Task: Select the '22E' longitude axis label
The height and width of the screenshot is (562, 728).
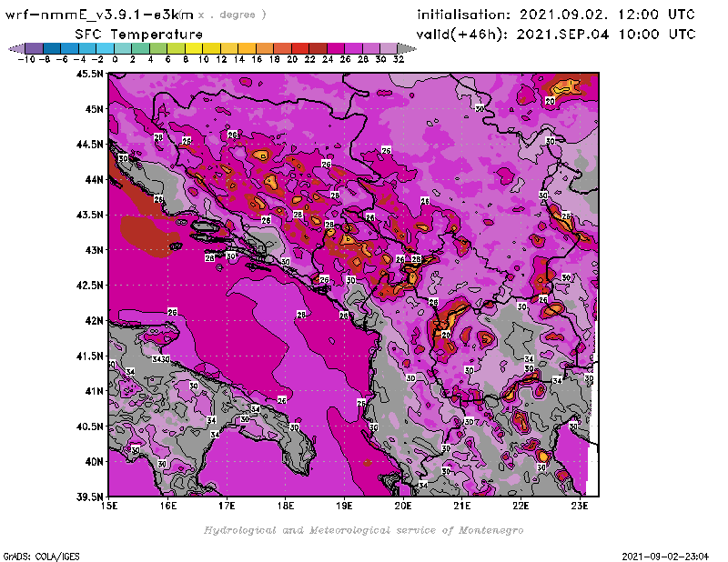Action: coord(521,506)
